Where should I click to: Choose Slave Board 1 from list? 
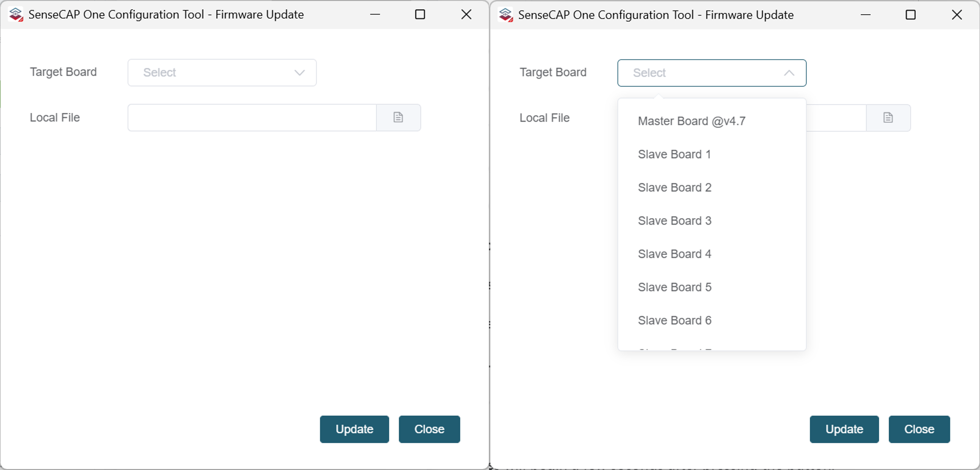(674, 154)
